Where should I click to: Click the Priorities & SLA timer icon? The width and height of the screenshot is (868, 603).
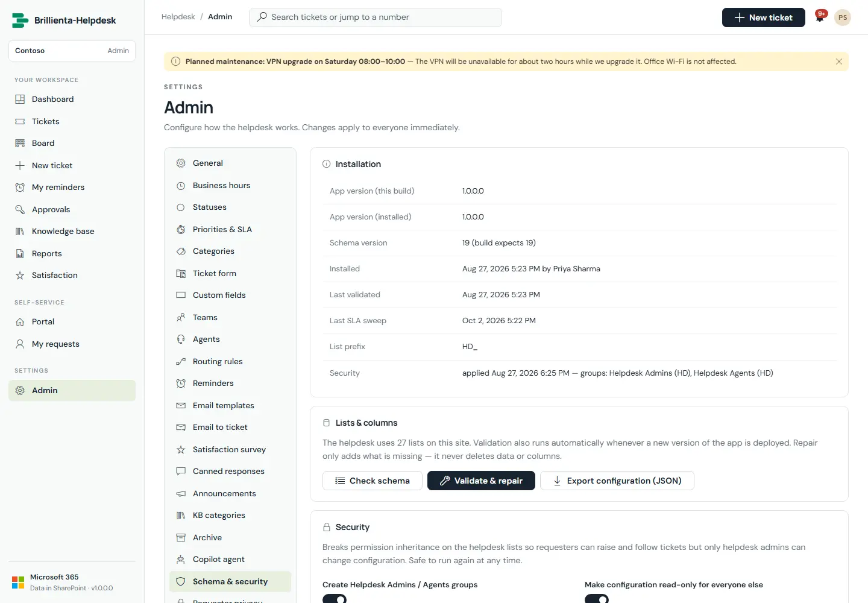pos(181,229)
